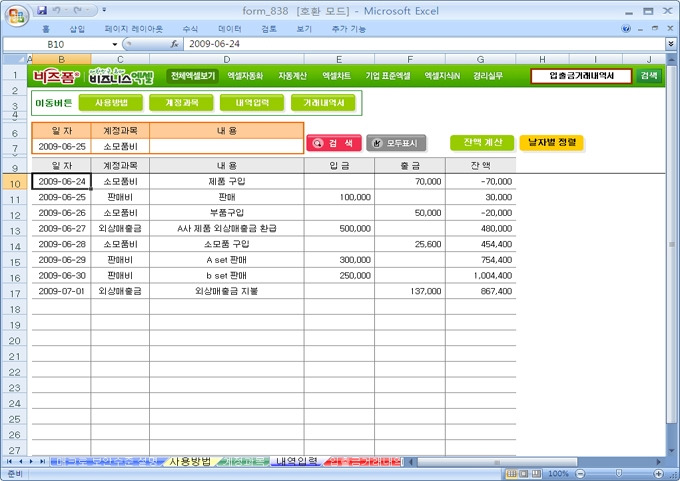The image size is (680, 481).
Task: Switch to Page Break Preview icon
Action: (537, 474)
